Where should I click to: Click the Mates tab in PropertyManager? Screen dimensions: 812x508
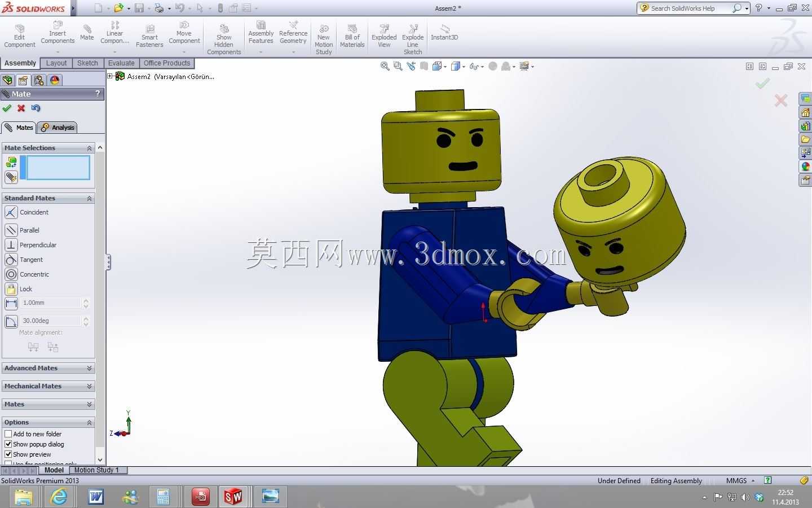[x=19, y=128]
